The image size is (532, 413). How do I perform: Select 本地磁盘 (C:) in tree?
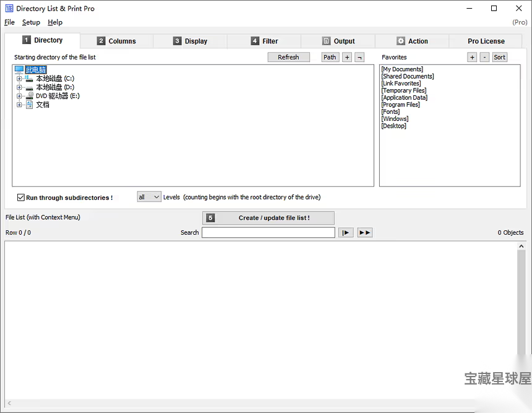pos(55,79)
